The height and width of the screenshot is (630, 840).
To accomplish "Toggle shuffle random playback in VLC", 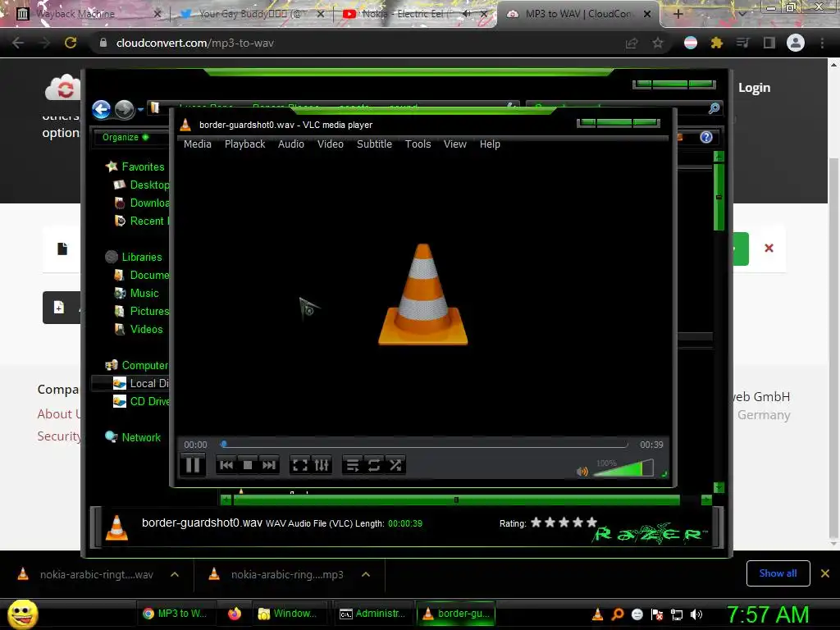I will pos(395,465).
